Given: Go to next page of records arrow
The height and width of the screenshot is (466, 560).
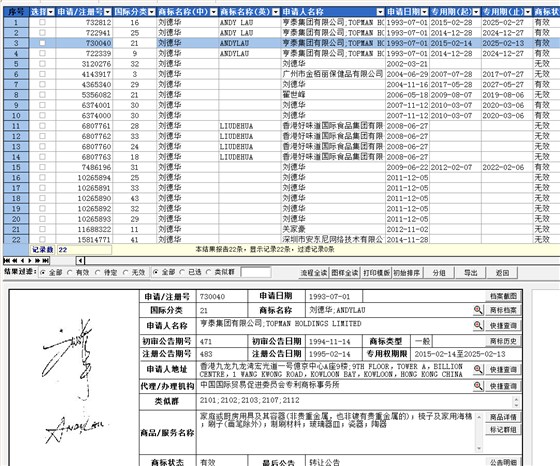Looking at the screenshot, I should [38, 261].
